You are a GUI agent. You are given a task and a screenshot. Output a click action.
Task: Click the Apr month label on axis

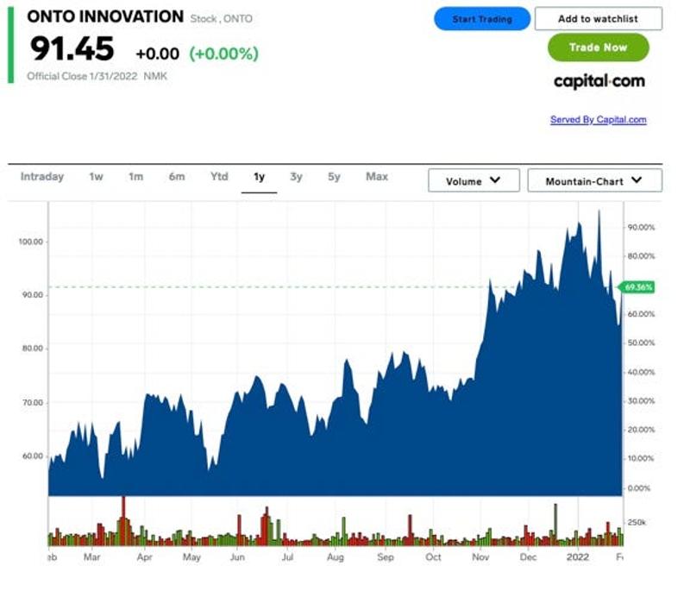click(144, 557)
